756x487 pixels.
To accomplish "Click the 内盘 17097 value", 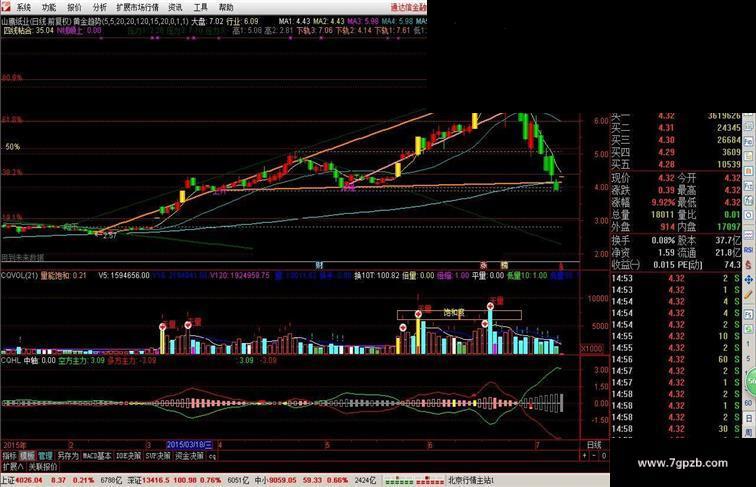I will coord(729,227).
